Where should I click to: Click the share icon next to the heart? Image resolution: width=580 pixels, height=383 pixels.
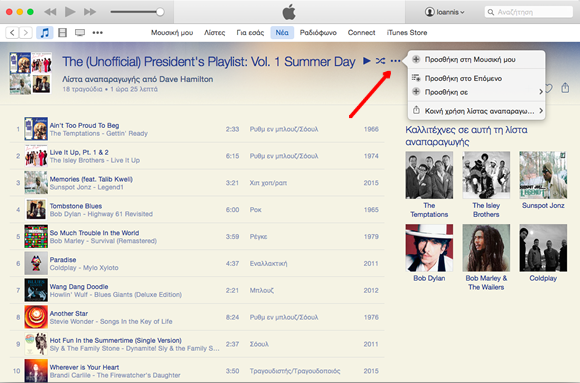(x=565, y=88)
